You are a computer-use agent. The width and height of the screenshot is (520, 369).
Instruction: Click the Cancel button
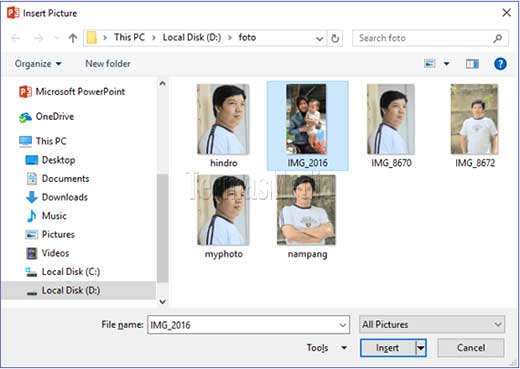pyautogui.click(x=471, y=348)
